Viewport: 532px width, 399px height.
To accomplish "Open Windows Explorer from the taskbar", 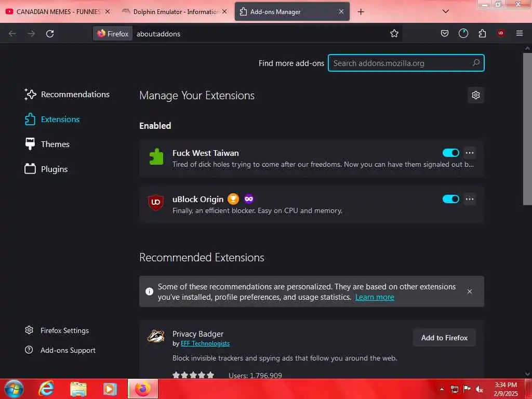I will coord(78,389).
